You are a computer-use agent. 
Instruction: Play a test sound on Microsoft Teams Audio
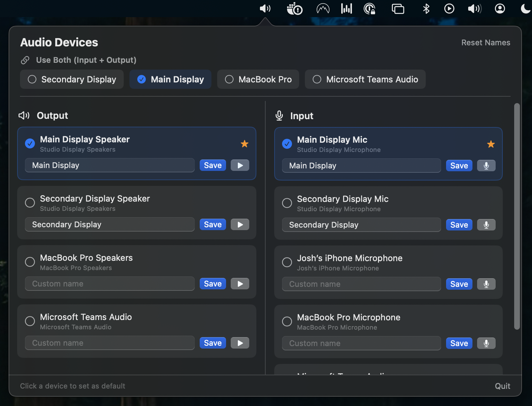[x=240, y=343]
